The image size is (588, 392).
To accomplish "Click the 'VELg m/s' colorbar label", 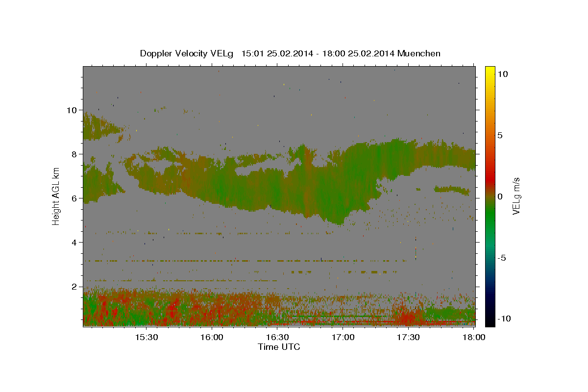I will point(516,196).
